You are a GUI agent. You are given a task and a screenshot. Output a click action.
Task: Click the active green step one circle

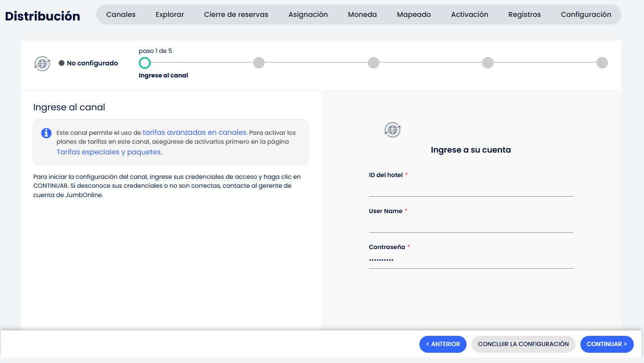click(145, 63)
